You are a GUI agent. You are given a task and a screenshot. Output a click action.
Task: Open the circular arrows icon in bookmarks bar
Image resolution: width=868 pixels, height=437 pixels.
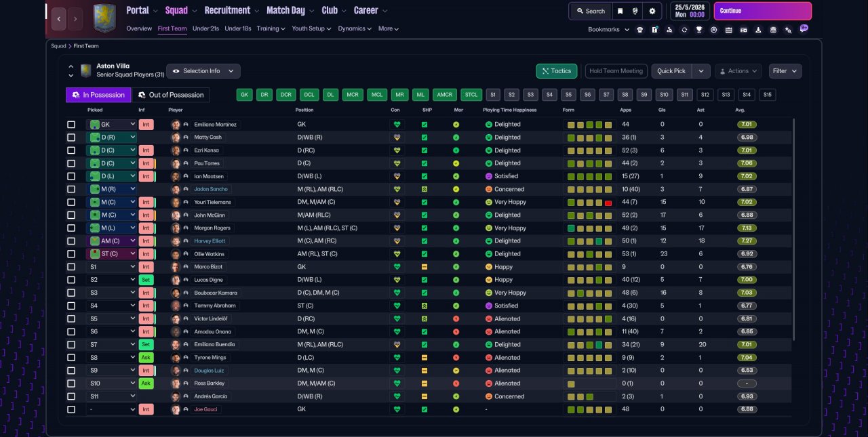pos(684,30)
